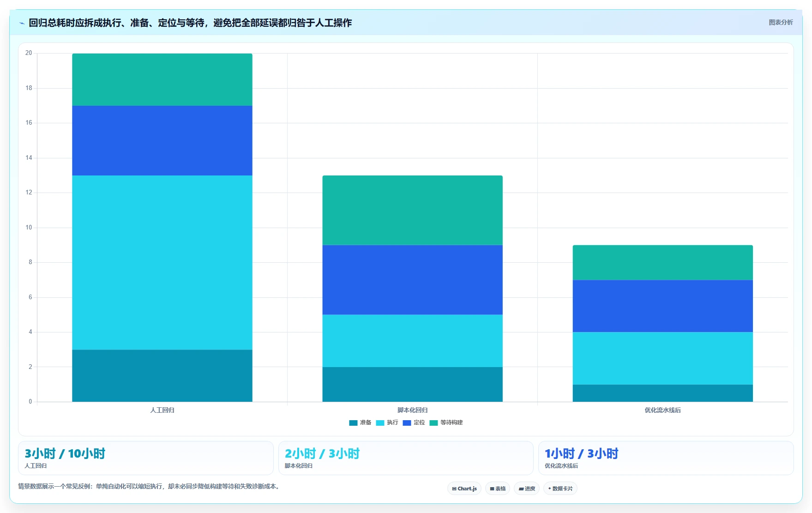
Task: Click the 优化流水线后 caption in the third stat card
Action: pyautogui.click(x=561, y=466)
